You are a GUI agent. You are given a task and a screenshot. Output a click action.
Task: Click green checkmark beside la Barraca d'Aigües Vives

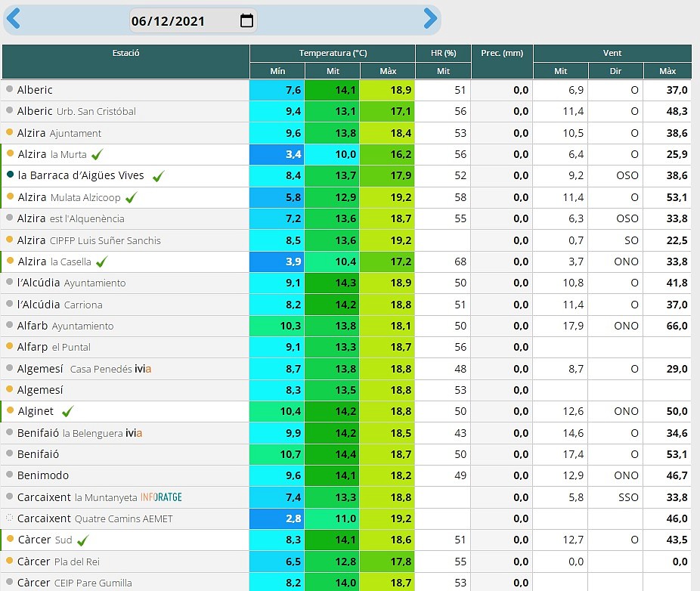(x=158, y=176)
